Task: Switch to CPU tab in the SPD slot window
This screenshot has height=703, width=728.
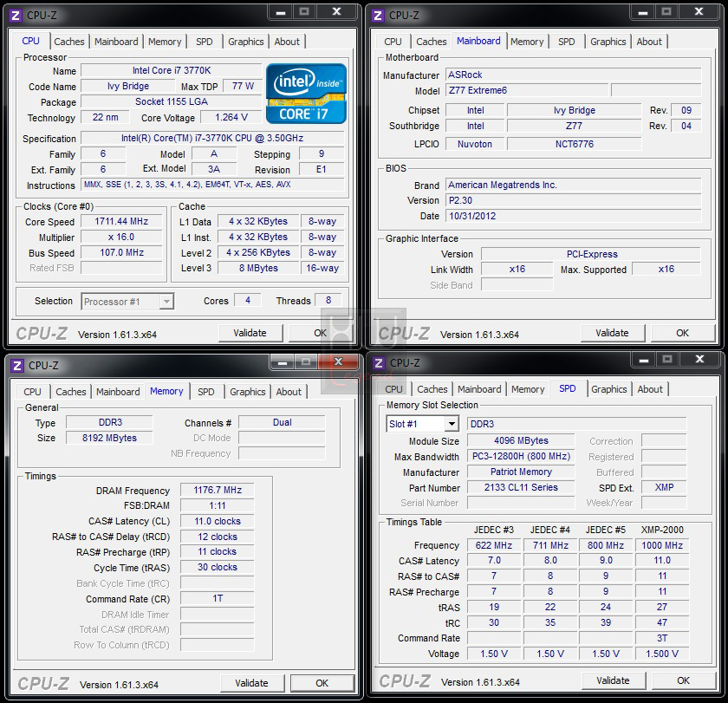Action: (393, 389)
